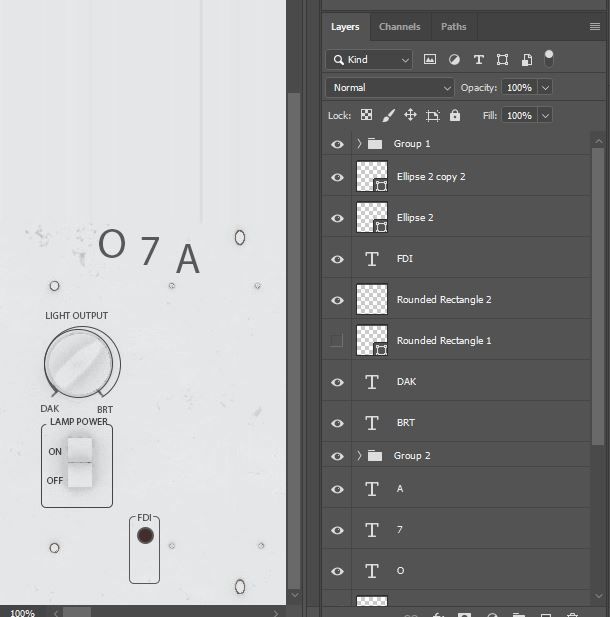
Task: Show Rounded Rectangle 1 layer
Action: click(337, 340)
